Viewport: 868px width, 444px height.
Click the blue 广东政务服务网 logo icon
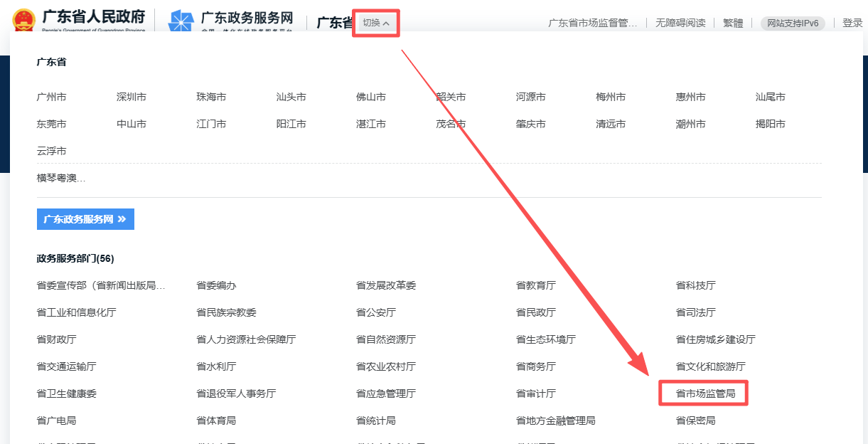click(x=181, y=19)
